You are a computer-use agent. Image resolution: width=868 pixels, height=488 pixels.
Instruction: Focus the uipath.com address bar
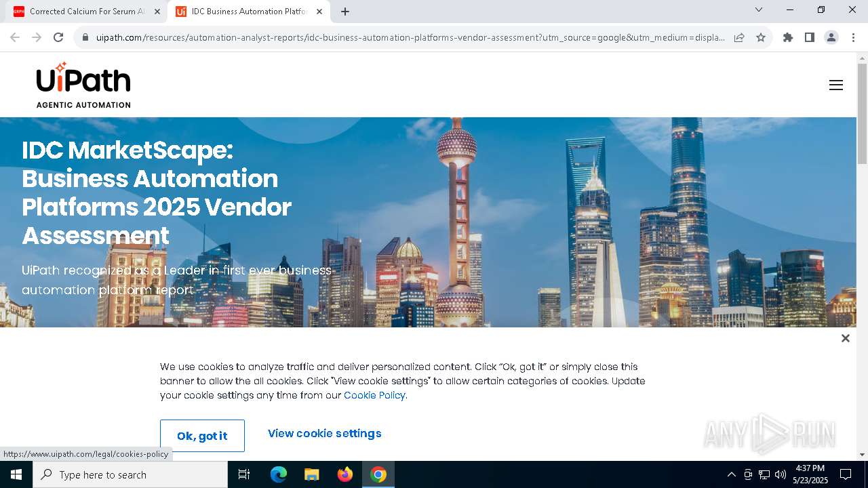pos(410,38)
